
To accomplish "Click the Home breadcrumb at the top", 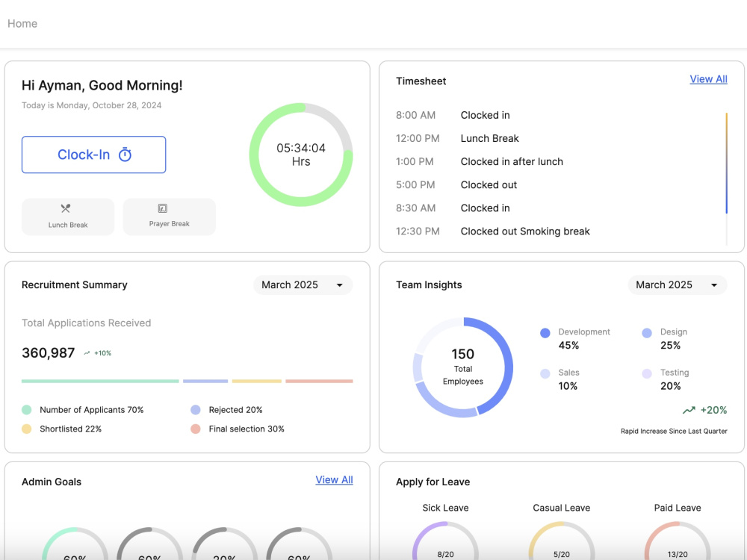I will pos(22,24).
